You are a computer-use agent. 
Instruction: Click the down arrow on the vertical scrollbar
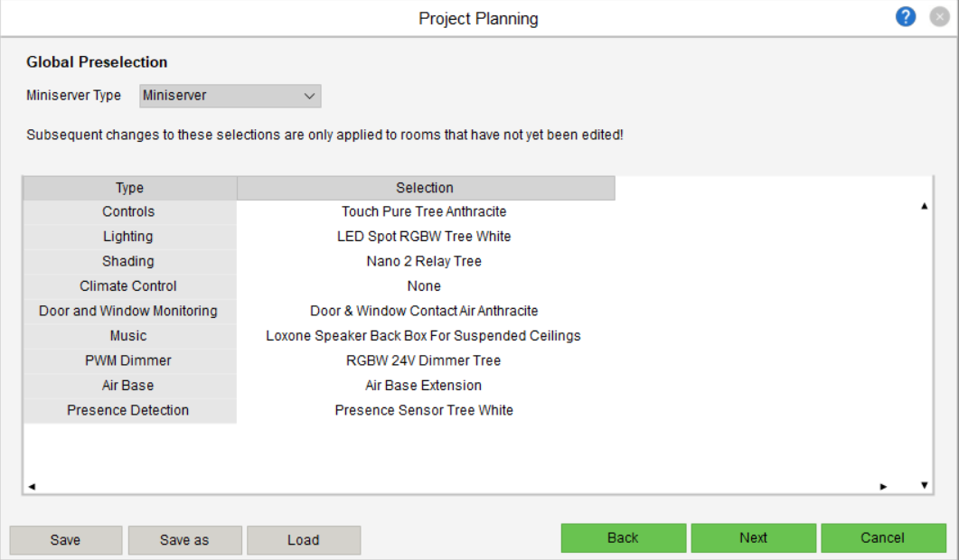coord(924,486)
